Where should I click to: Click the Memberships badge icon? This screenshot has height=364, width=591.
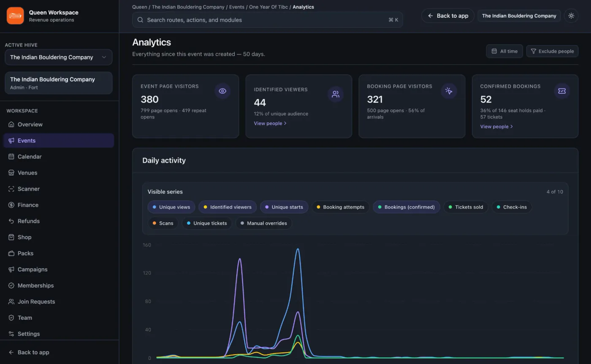click(11, 286)
